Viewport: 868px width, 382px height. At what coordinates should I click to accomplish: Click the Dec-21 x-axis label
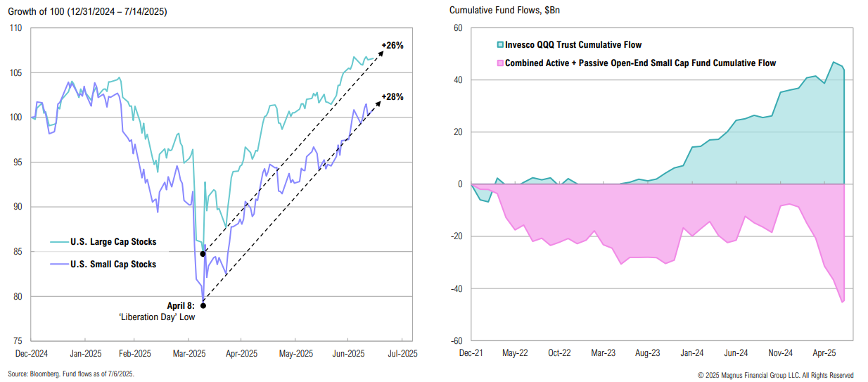pos(471,353)
